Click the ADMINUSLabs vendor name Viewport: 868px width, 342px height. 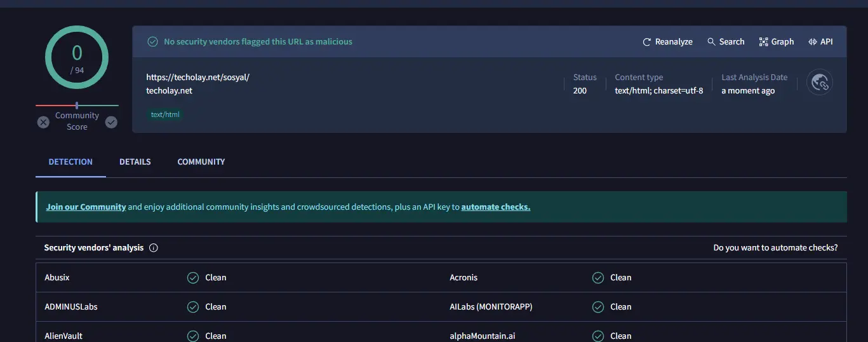(71, 307)
